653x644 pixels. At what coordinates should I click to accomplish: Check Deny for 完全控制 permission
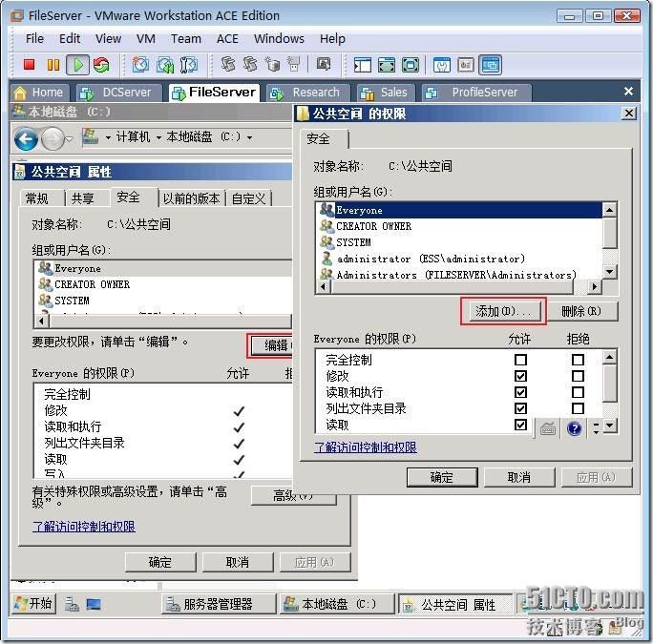578,360
